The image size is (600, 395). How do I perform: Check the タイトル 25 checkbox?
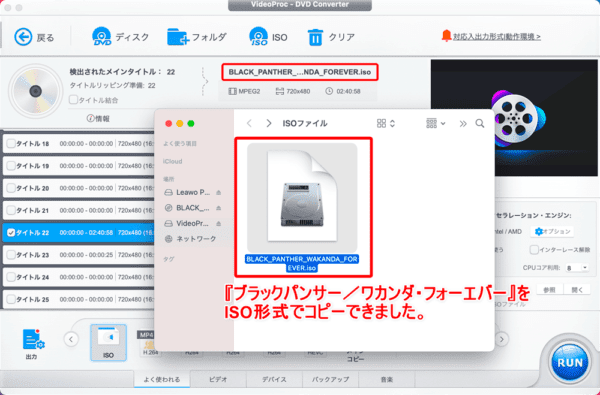(11, 299)
